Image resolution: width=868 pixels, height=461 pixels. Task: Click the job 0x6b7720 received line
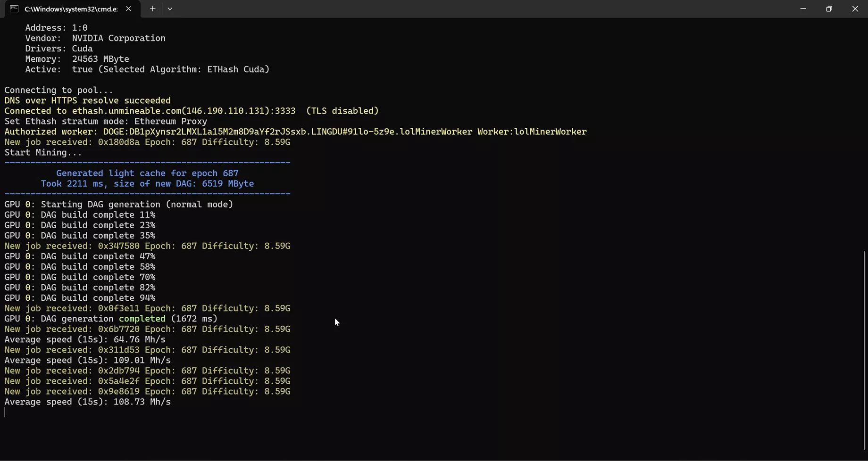(147, 329)
